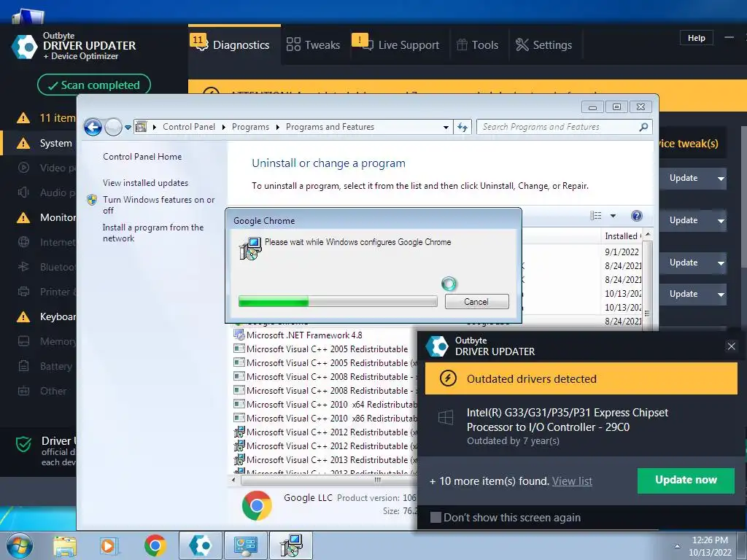This screenshot has width=747, height=560.
Task: Expand dropdown arrow beside fourth Update button
Action: (721, 295)
